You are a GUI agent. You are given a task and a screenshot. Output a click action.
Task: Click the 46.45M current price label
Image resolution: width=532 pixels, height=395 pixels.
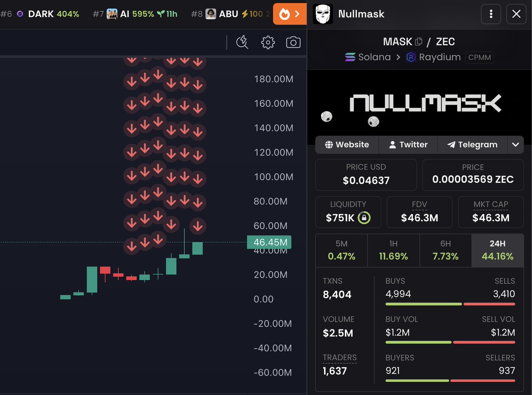269,242
